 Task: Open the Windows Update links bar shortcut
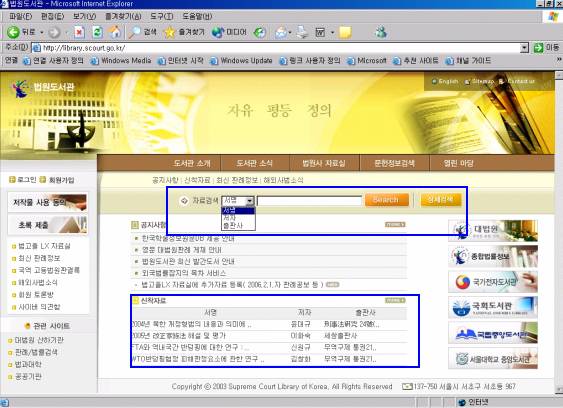tap(241, 61)
